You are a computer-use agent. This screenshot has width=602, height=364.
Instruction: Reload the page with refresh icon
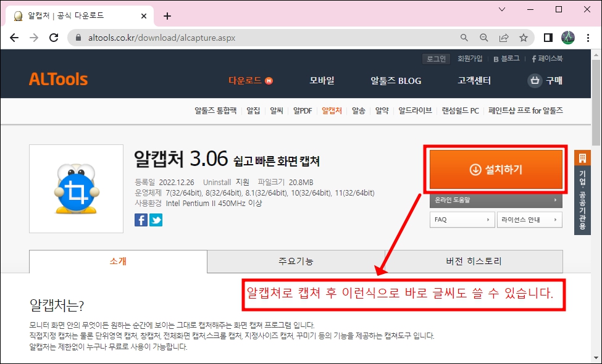click(x=54, y=38)
